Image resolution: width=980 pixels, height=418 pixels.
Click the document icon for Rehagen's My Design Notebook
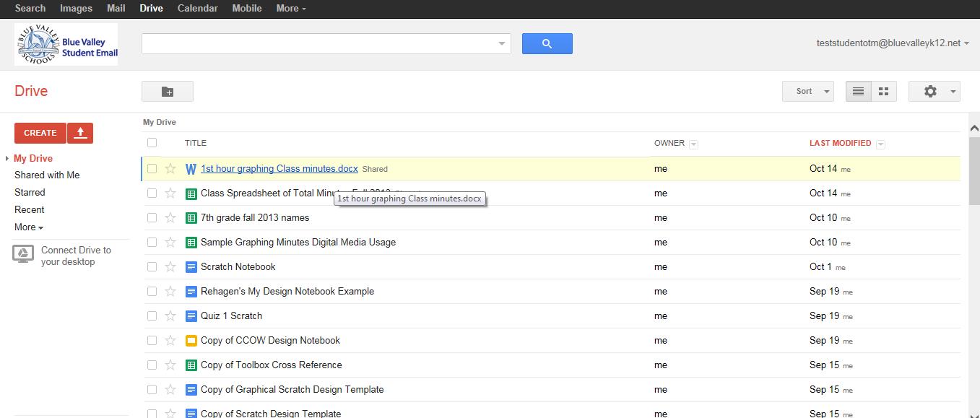(191, 292)
